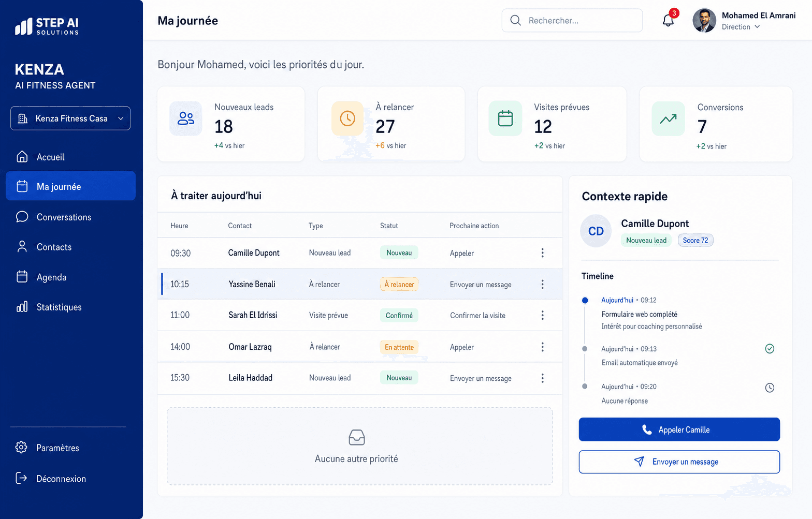The width and height of the screenshot is (812, 519).
Task: Click Confirmer la visite action text
Action: tap(477, 315)
